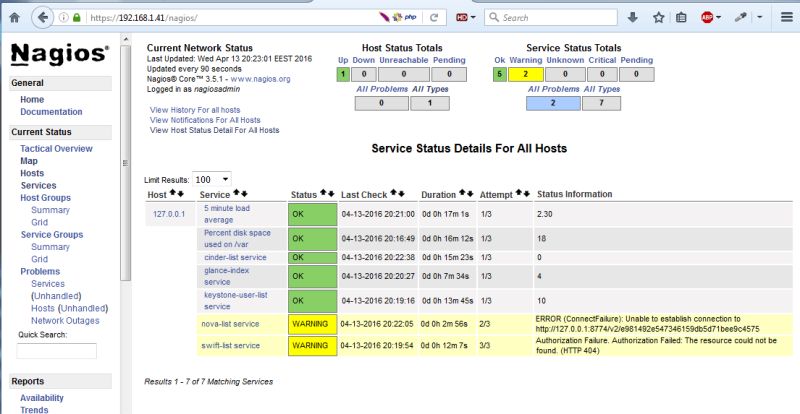Open ABP icon dropdown arrow
800x414 pixels.
(x=718, y=17)
